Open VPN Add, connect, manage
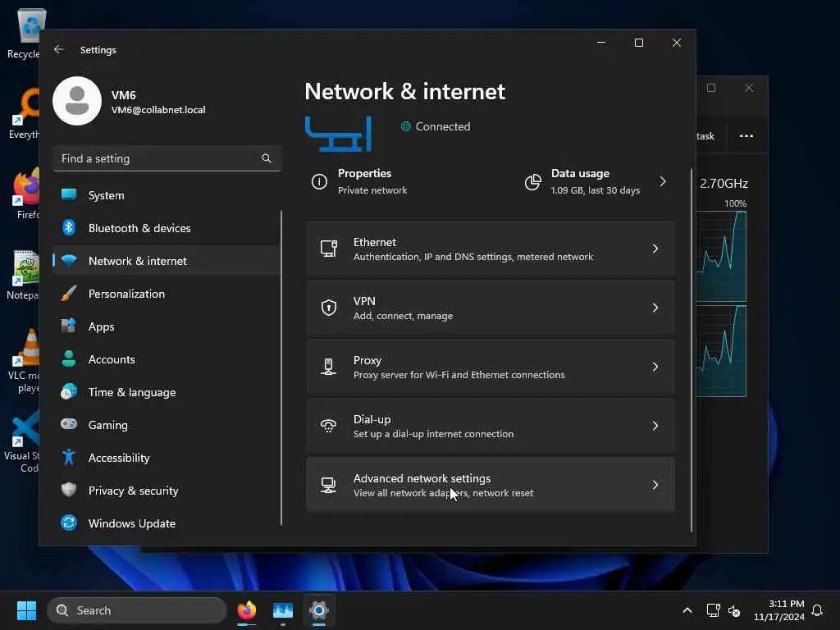This screenshot has height=630, width=840. (491, 308)
